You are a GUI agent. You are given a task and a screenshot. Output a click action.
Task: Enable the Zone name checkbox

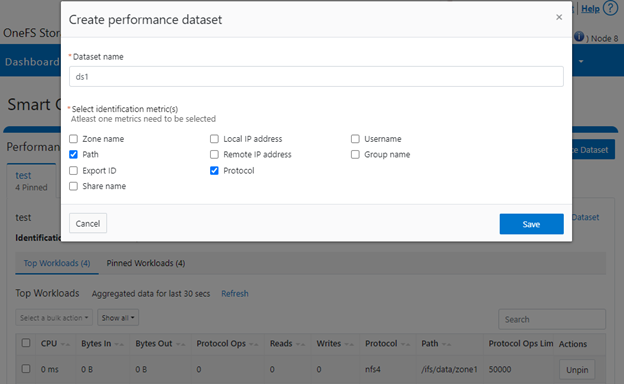click(x=73, y=139)
